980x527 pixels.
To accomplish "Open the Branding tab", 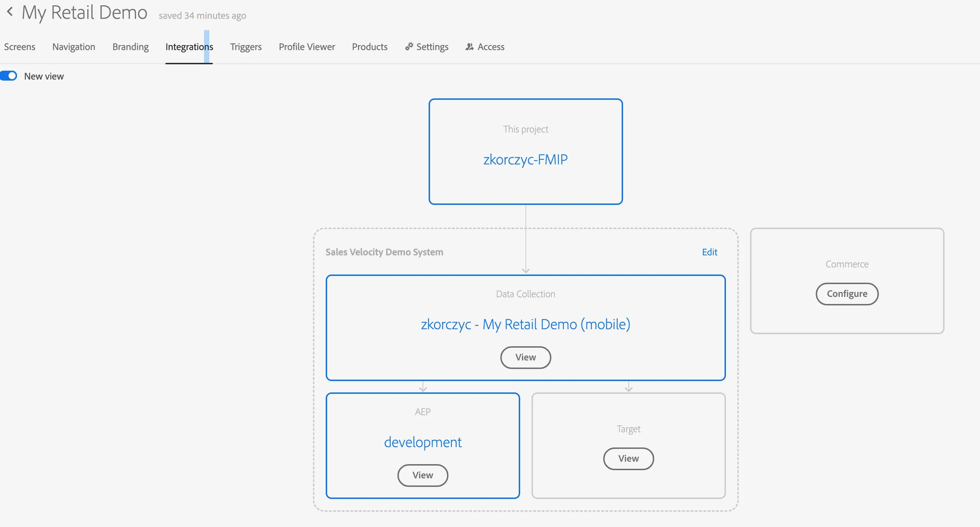I will point(131,47).
